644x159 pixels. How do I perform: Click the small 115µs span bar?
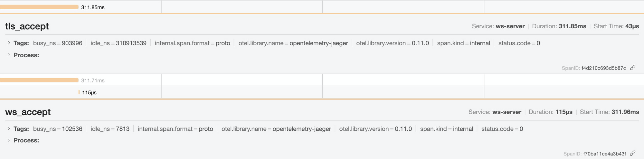point(79,92)
